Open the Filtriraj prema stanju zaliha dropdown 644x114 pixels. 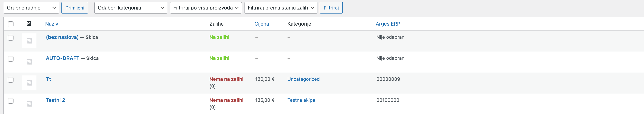coord(280,8)
